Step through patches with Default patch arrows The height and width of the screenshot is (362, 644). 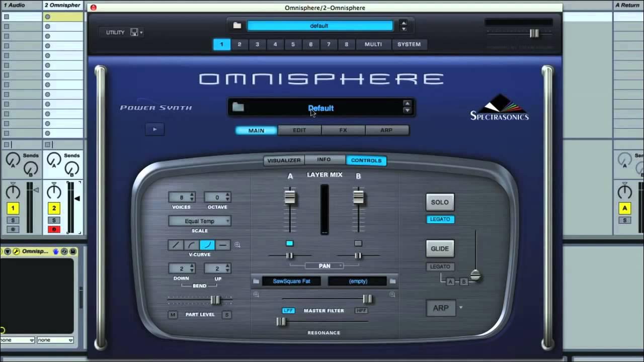[x=407, y=107]
